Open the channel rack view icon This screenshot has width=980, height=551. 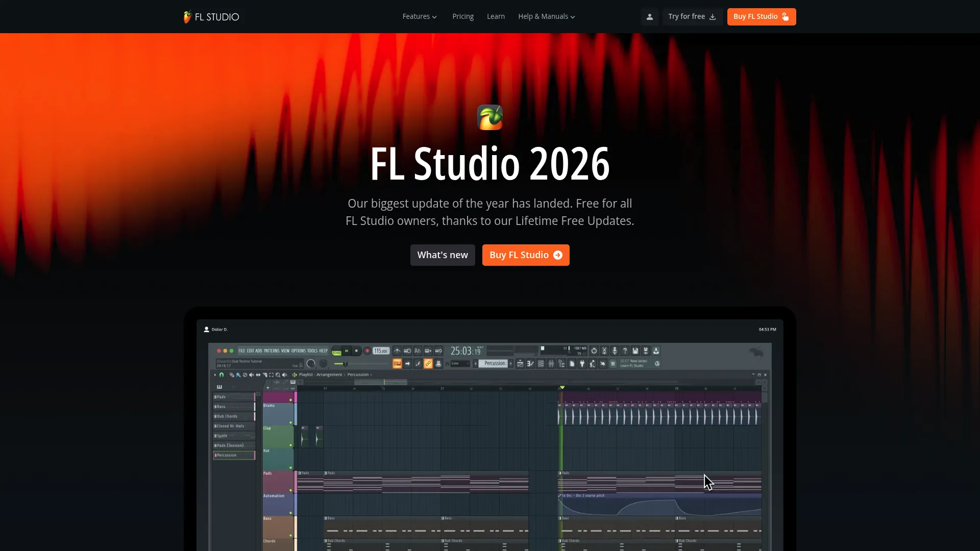point(541,364)
